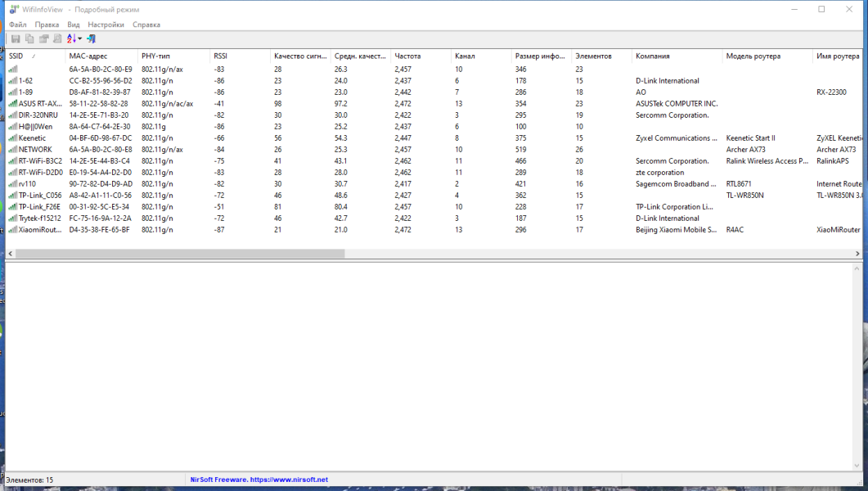Open the NirSoft Freeware website link
This screenshot has height=491, width=868.
pos(259,480)
